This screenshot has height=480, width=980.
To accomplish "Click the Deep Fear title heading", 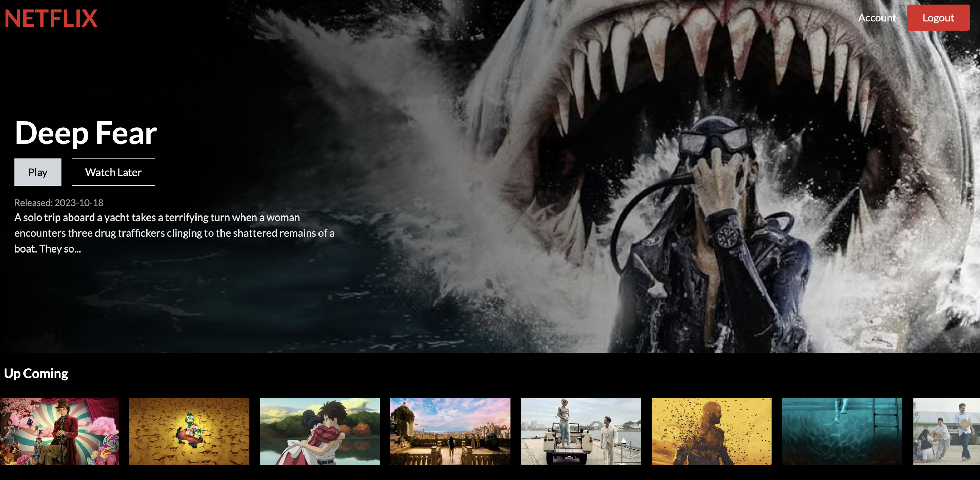I will point(85,133).
